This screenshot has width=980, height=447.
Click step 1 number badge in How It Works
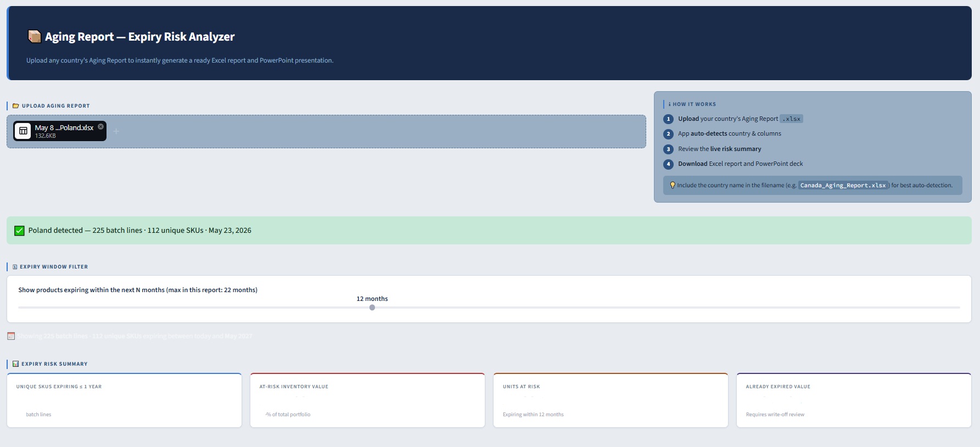point(668,119)
